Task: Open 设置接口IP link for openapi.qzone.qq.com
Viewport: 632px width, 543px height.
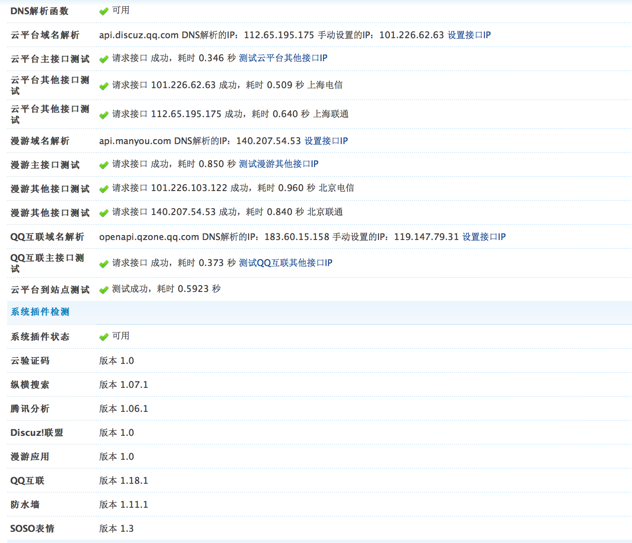Action: (x=484, y=237)
